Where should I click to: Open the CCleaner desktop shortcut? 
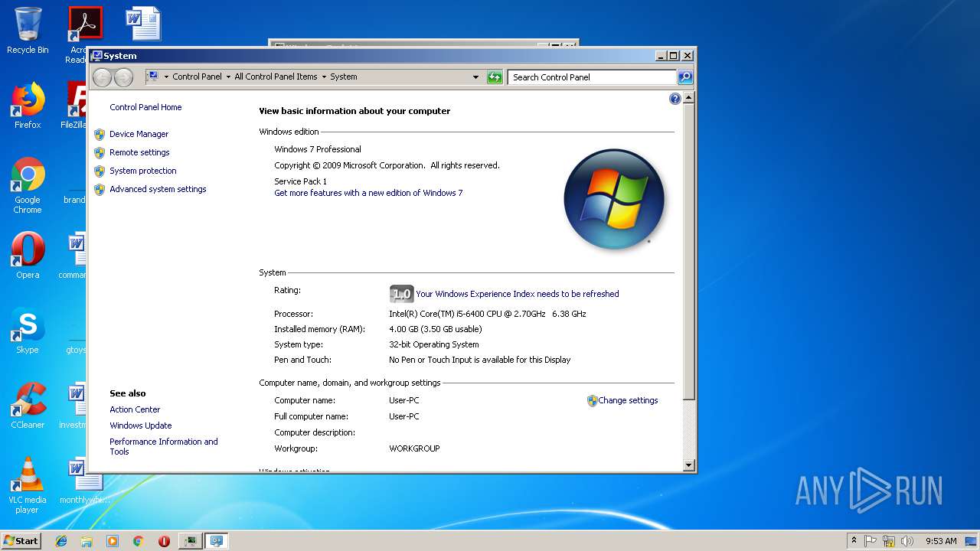(x=28, y=406)
